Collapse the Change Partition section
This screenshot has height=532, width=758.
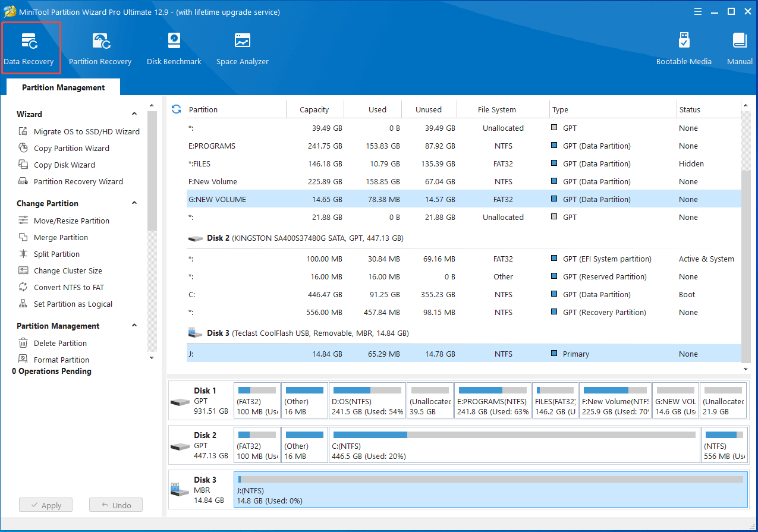point(134,203)
